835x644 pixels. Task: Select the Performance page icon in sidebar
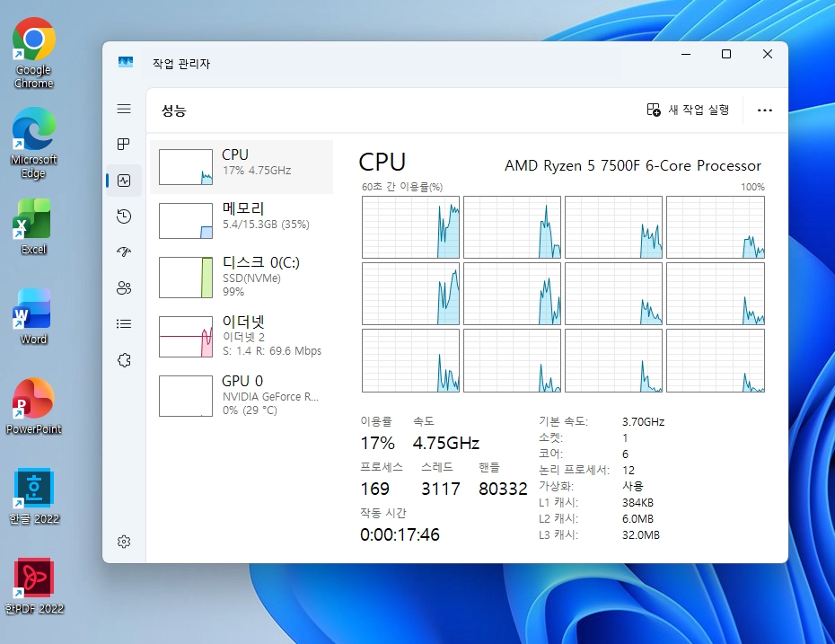click(124, 181)
